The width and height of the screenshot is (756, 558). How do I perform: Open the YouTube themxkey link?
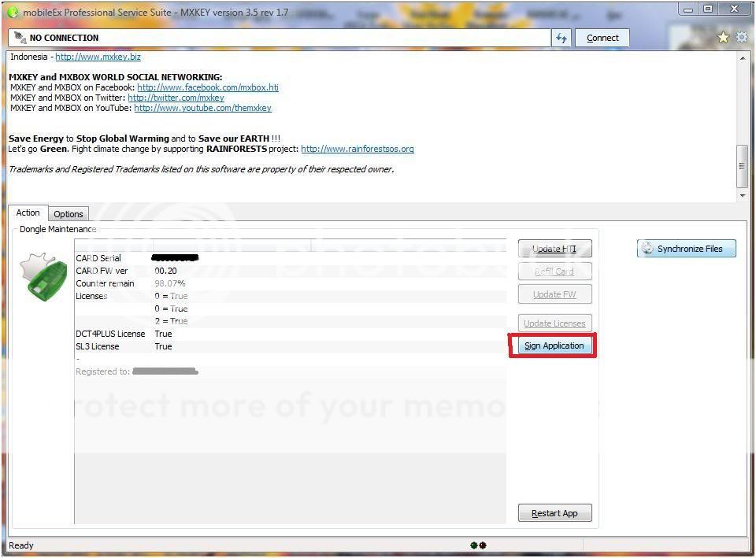coord(202,108)
